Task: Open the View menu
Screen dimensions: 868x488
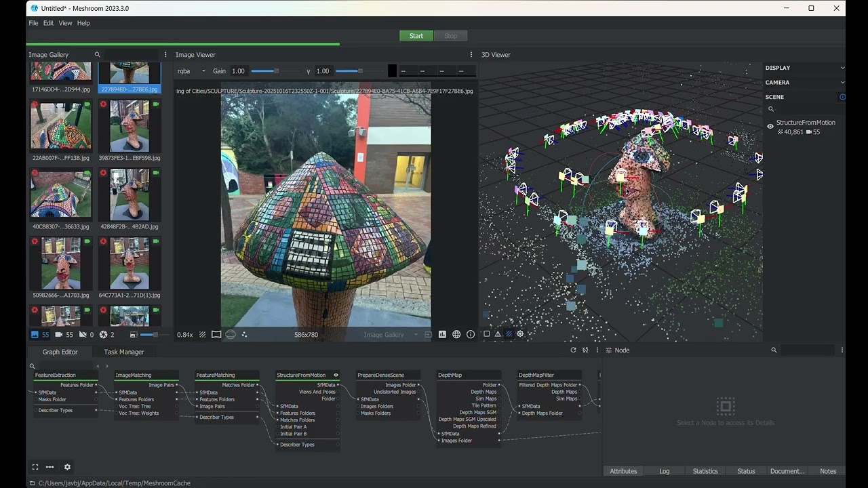Action: (65, 23)
